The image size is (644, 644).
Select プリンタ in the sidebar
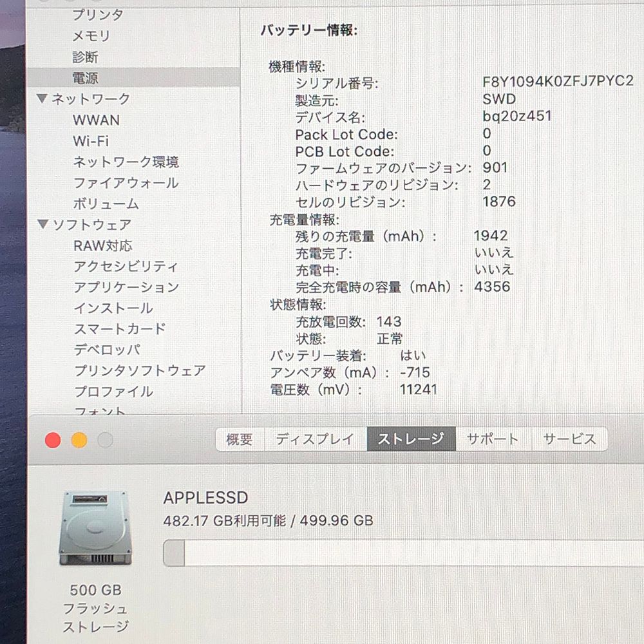[x=98, y=15]
